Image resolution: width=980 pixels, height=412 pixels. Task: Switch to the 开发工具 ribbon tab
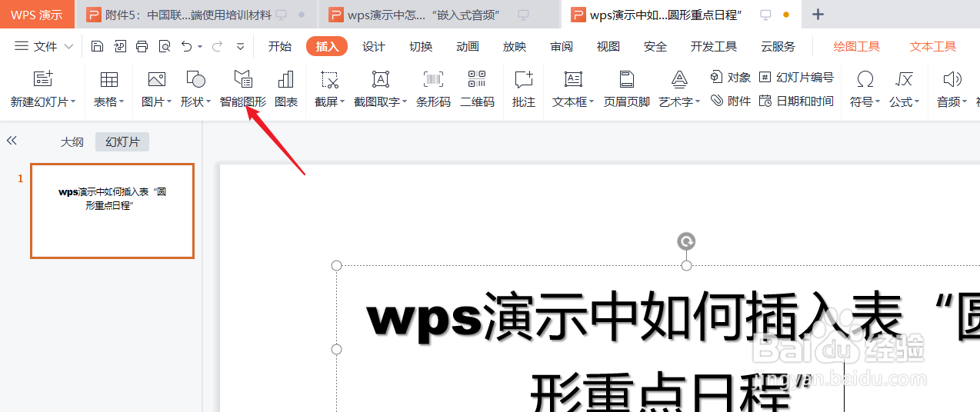pyautogui.click(x=714, y=46)
